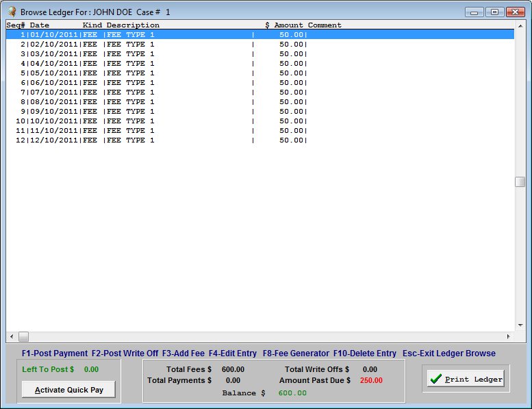This screenshot has width=532, height=409.
Task: Click the Date column header
Action: pyautogui.click(x=39, y=25)
